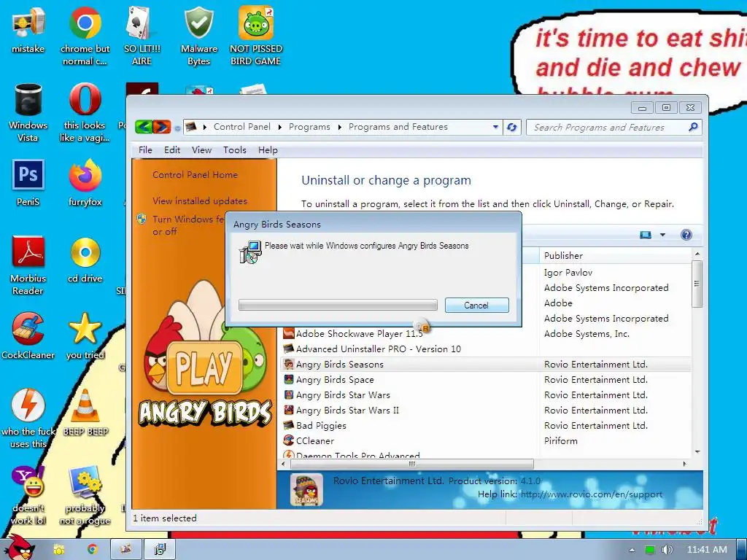Open the rovio.com support help link
Screen dimensions: 747x560
tap(591, 494)
